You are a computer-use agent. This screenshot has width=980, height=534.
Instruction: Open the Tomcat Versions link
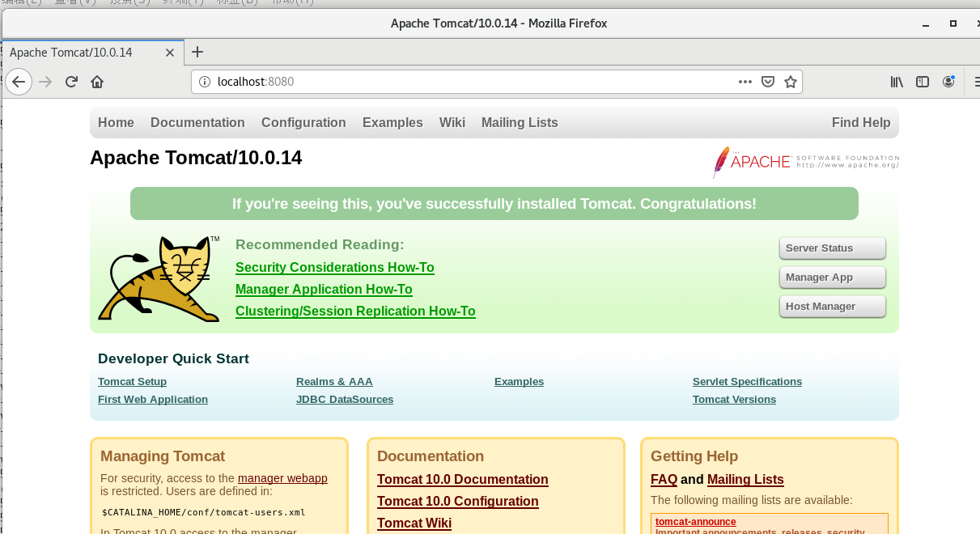(734, 400)
